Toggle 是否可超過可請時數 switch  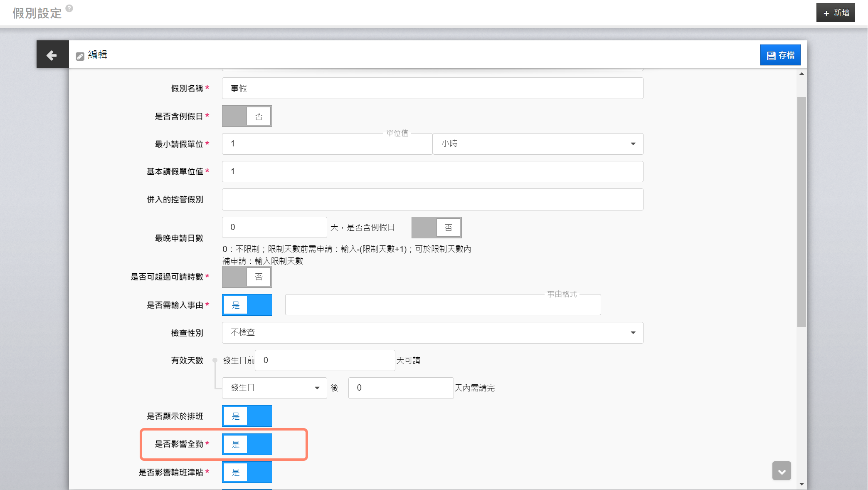[x=247, y=277]
